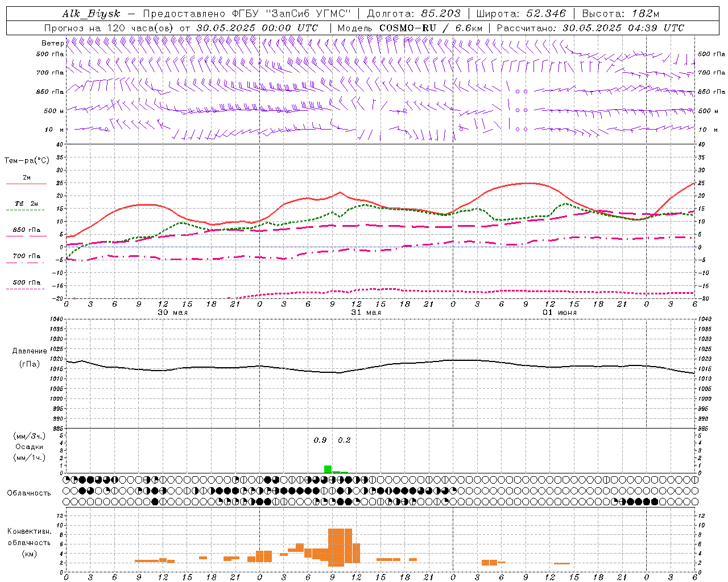728x582 pixels.
Task: Click the "(гПа)" pressure unit label
Action: [30, 364]
